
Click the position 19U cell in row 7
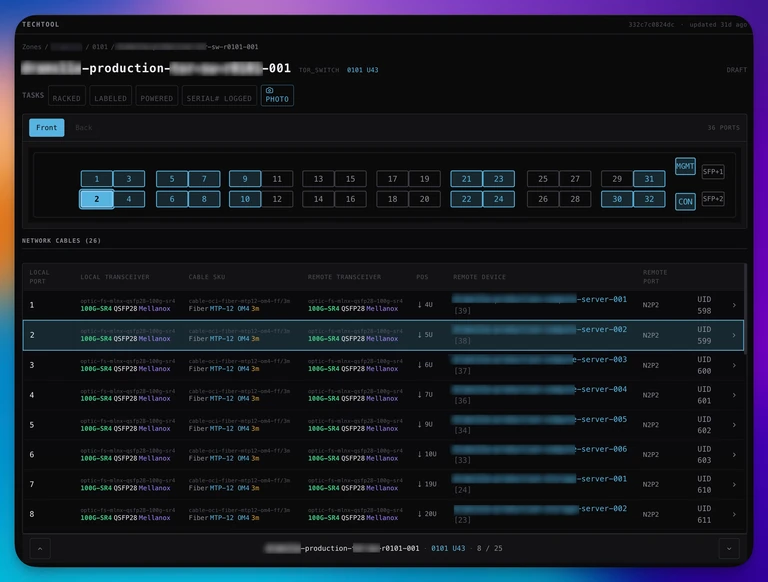[x=427, y=484]
